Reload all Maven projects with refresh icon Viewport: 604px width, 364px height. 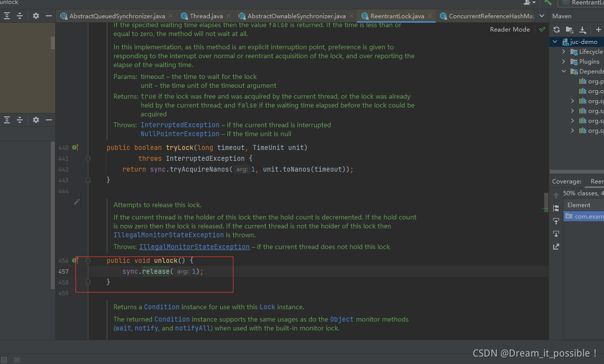coord(557,30)
